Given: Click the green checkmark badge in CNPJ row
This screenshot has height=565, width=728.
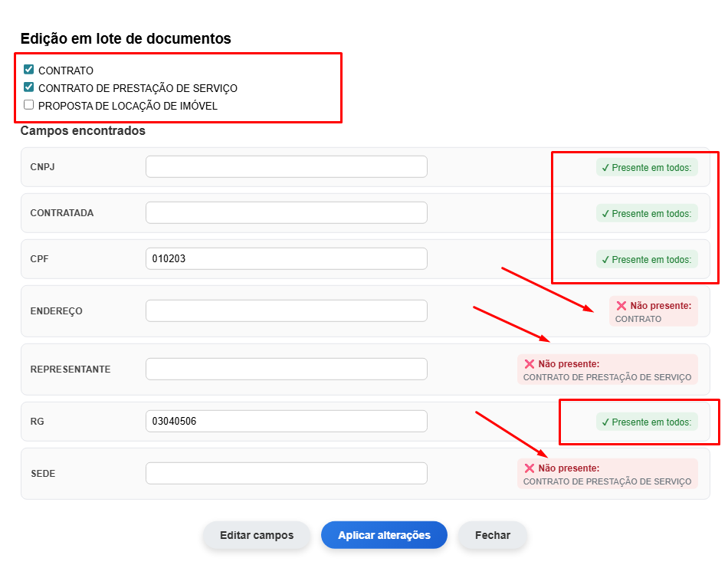Looking at the screenshot, I should pos(647,168).
